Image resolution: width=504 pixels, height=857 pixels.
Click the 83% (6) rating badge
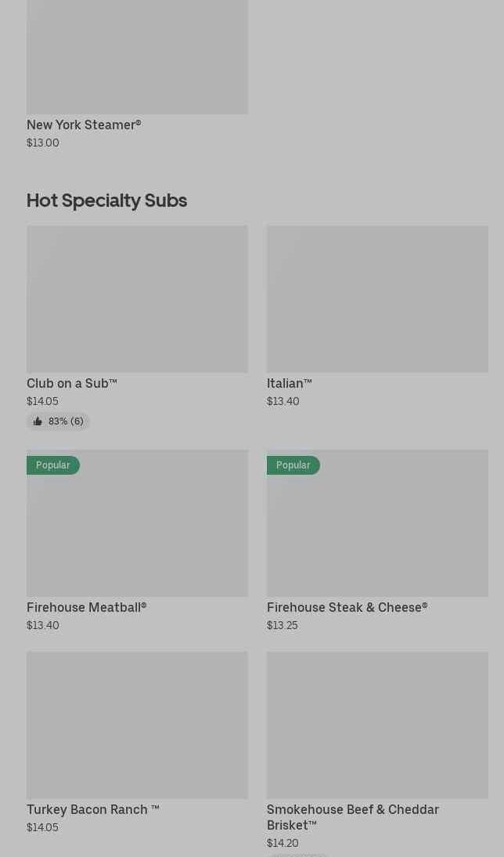(59, 421)
